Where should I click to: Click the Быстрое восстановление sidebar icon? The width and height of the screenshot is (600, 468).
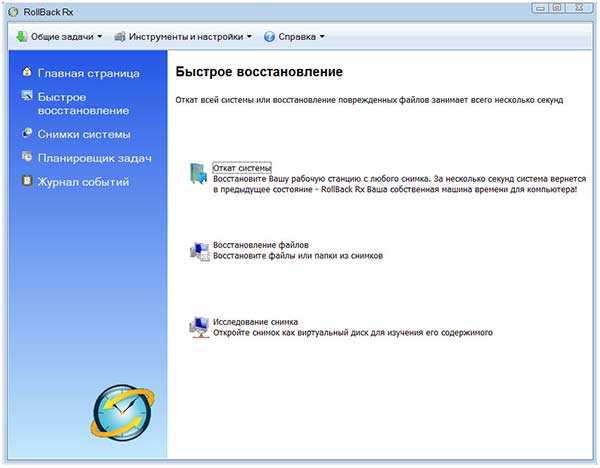click(x=27, y=95)
